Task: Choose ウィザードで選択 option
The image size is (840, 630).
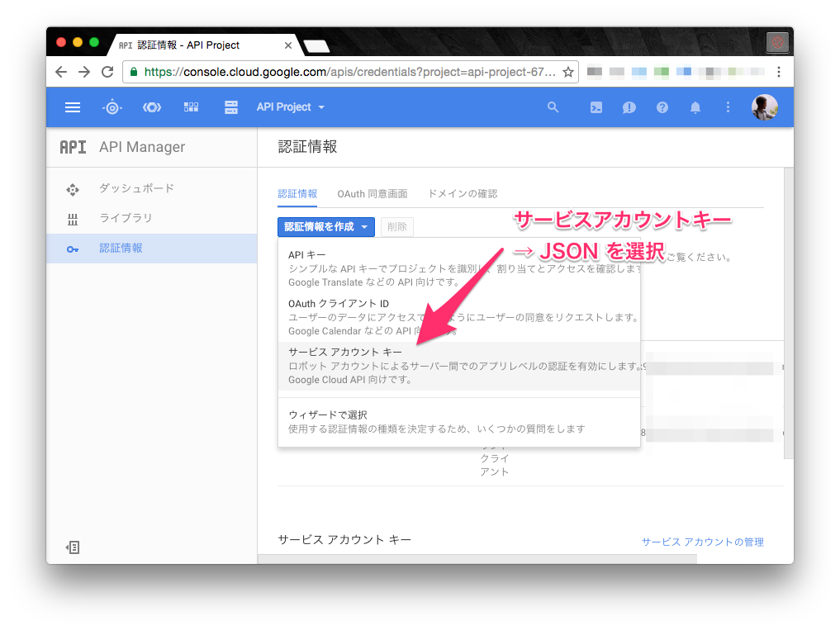Action: [459, 422]
